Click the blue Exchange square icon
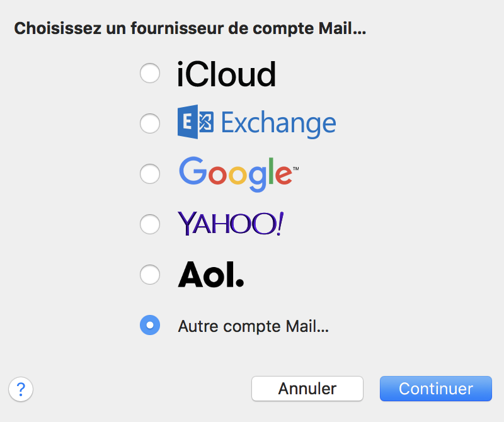 pyautogui.click(x=196, y=122)
